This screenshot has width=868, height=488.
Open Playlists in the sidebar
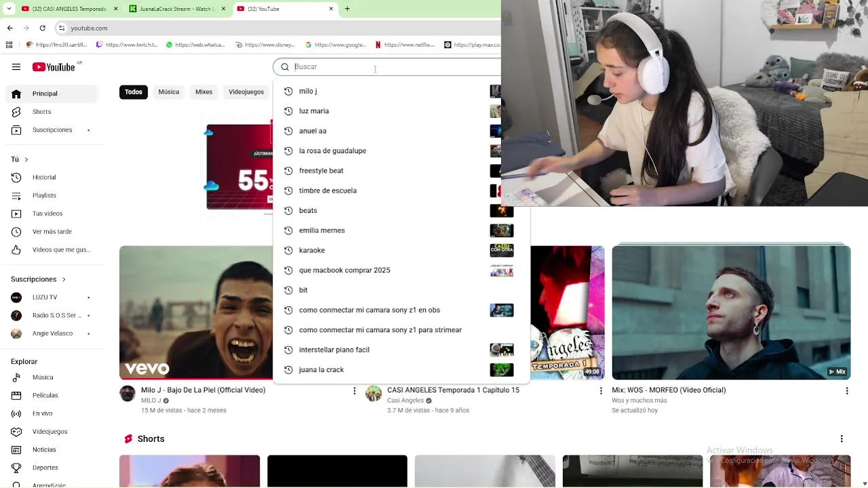click(52, 195)
